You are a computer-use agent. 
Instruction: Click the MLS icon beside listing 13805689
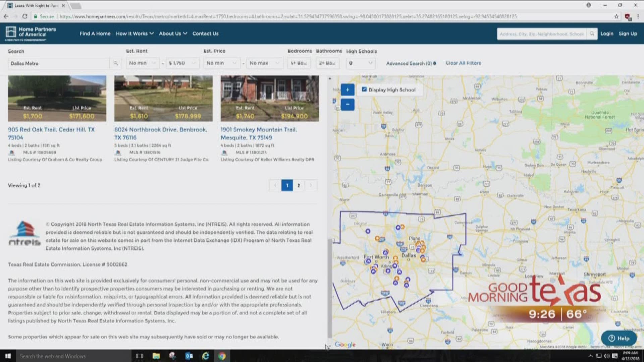click(12, 153)
